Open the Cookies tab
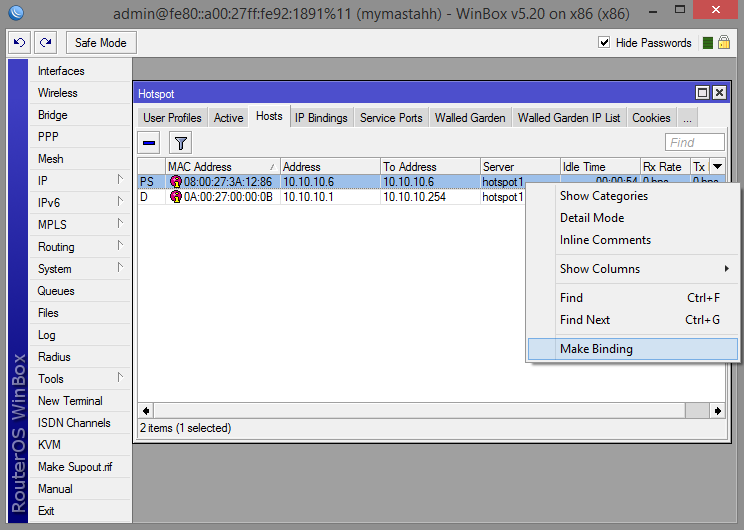This screenshot has width=744, height=530. pyautogui.click(x=651, y=118)
